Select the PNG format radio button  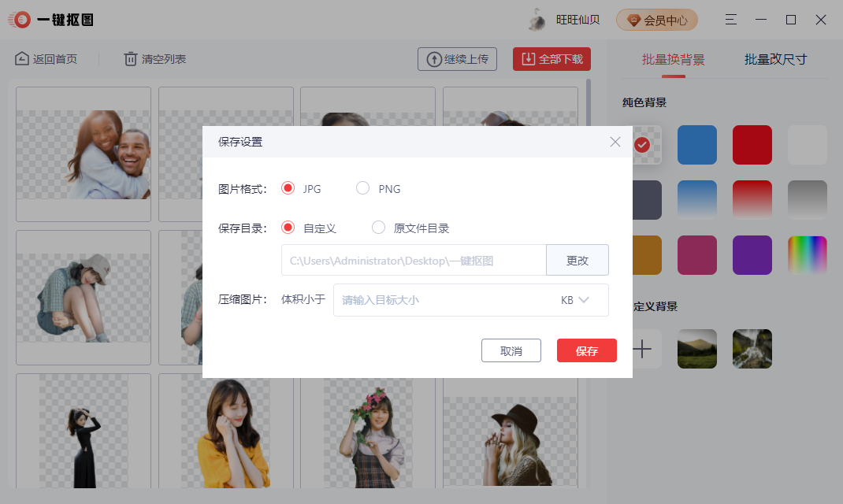pyautogui.click(x=362, y=188)
